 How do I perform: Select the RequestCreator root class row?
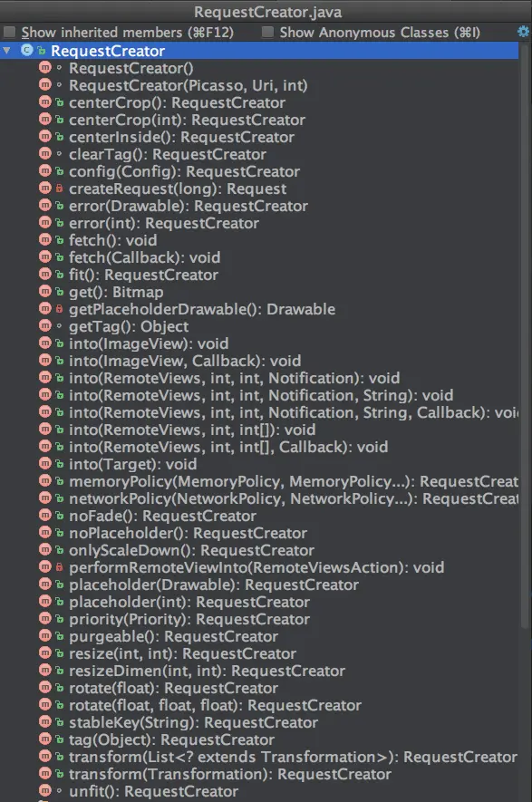pyautogui.click(x=259, y=51)
